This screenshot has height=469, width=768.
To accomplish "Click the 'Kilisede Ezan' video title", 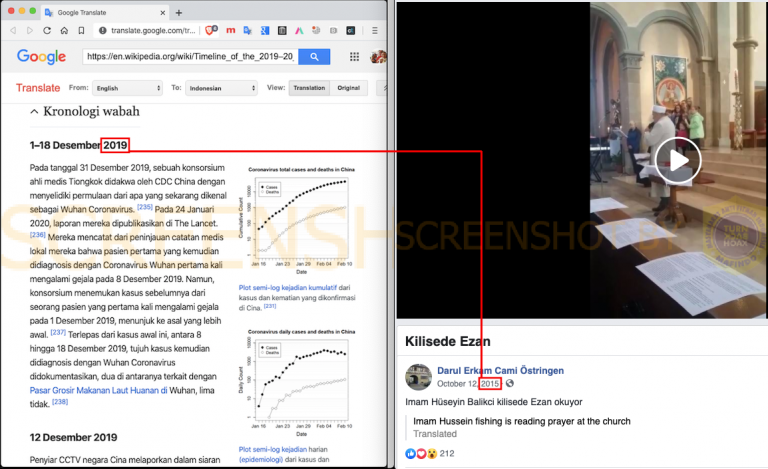I will 448,341.
